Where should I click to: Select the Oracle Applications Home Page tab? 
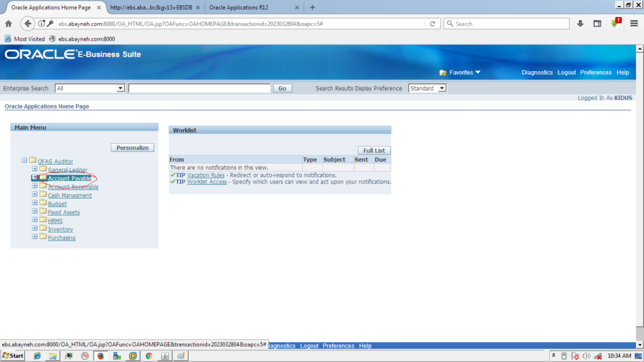tap(51, 8)
